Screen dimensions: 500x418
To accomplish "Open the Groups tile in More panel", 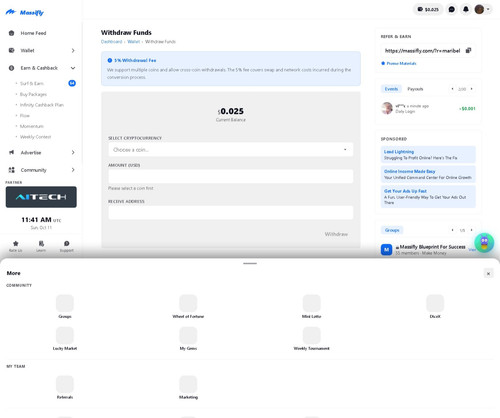I will pos(65,306).
